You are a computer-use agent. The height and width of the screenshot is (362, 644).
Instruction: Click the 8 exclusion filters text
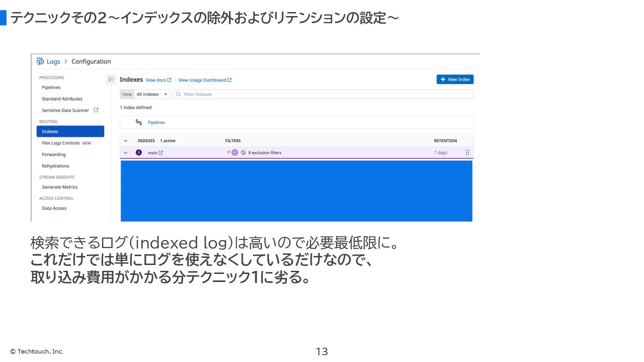point(265,153)
